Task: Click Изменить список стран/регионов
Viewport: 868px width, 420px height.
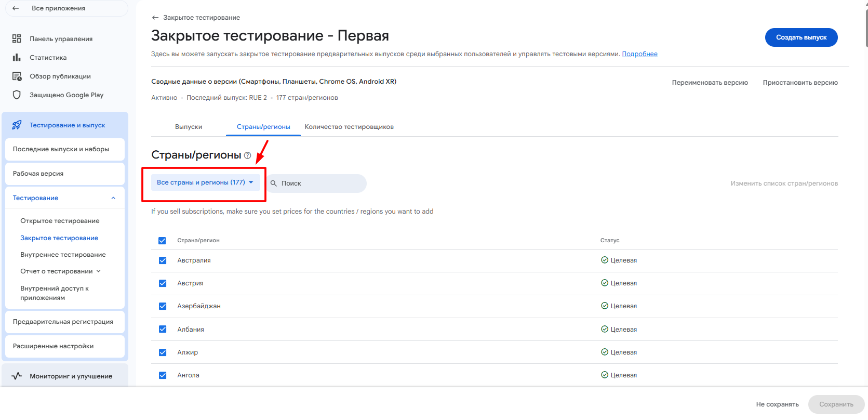Action: click(784, 183)
